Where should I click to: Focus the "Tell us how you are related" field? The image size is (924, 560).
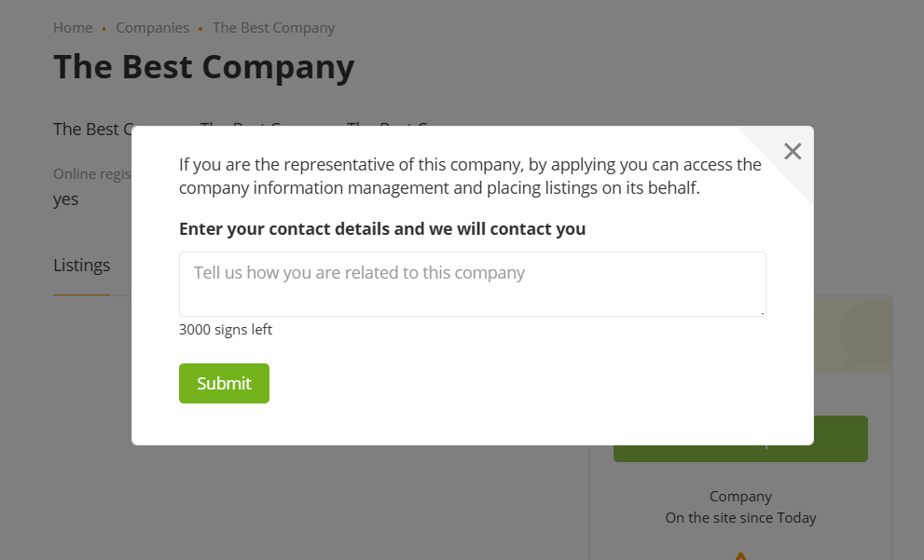472,283
